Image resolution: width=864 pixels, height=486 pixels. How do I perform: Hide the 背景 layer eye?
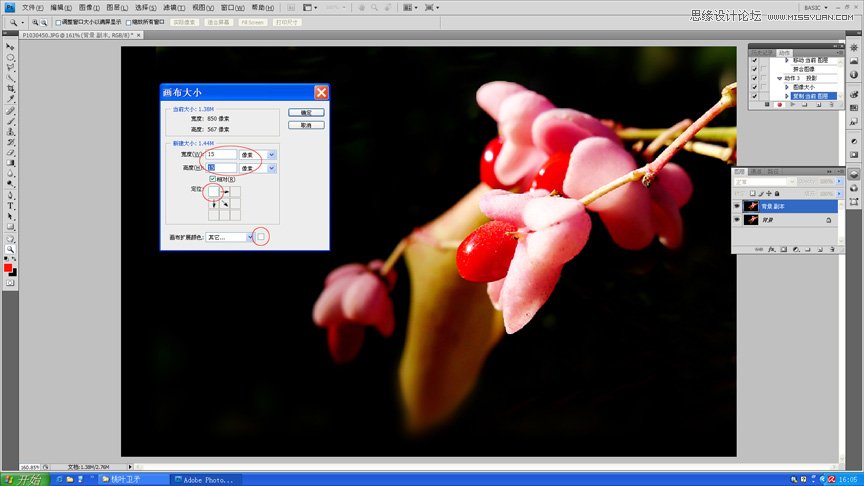(x=737, y=219)
